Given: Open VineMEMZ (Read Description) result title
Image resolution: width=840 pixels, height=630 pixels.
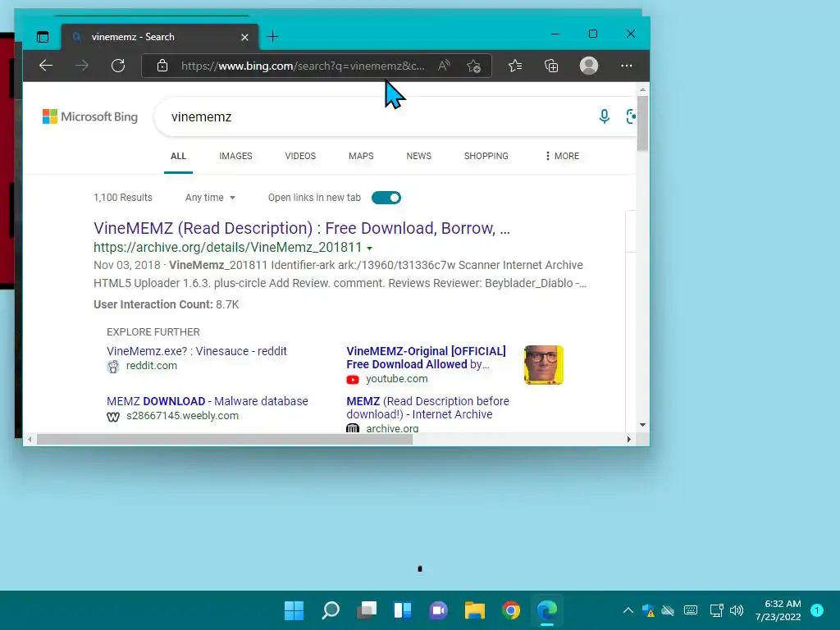Looking at the screenshot, I should (x=302, y=228).
